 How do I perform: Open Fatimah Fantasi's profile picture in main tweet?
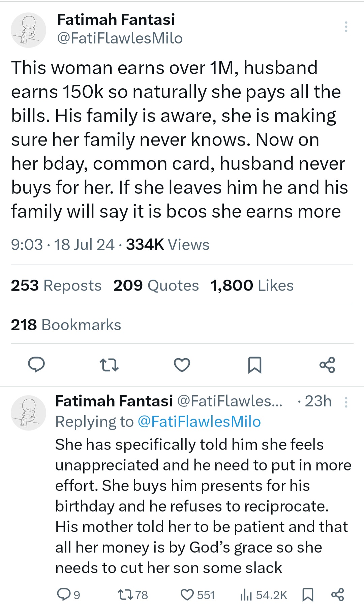[x=29, y=30]
